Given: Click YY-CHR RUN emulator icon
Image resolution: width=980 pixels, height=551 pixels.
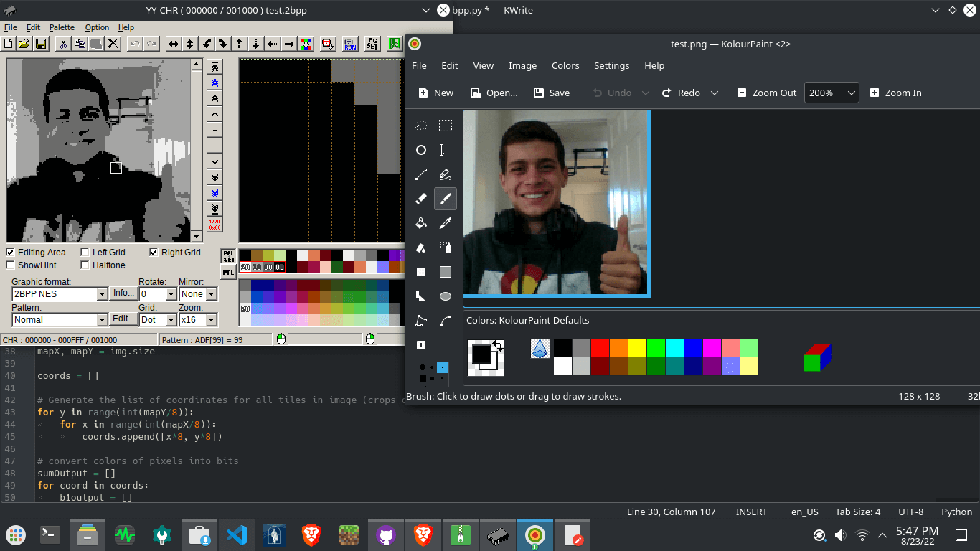Looking at the screenshot, I should [350, 44].
